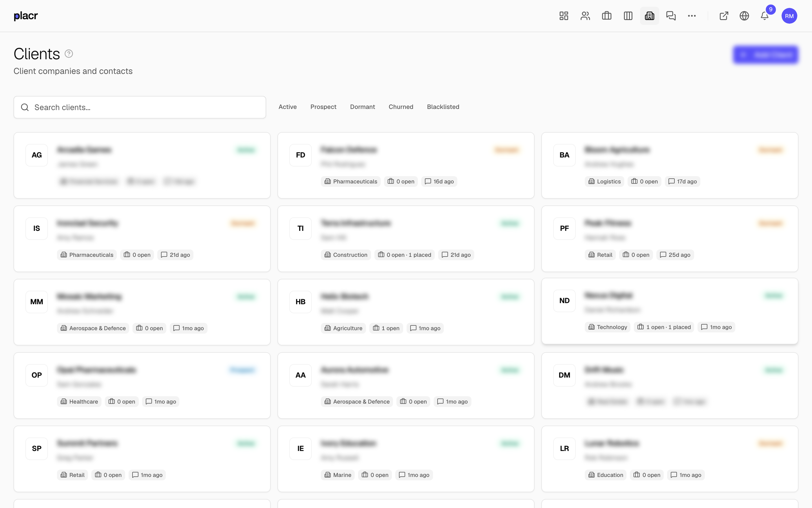The height and width of the screenshot is (508, 812).
Task: Open the FD client card avatar
Action: point(300,155)
